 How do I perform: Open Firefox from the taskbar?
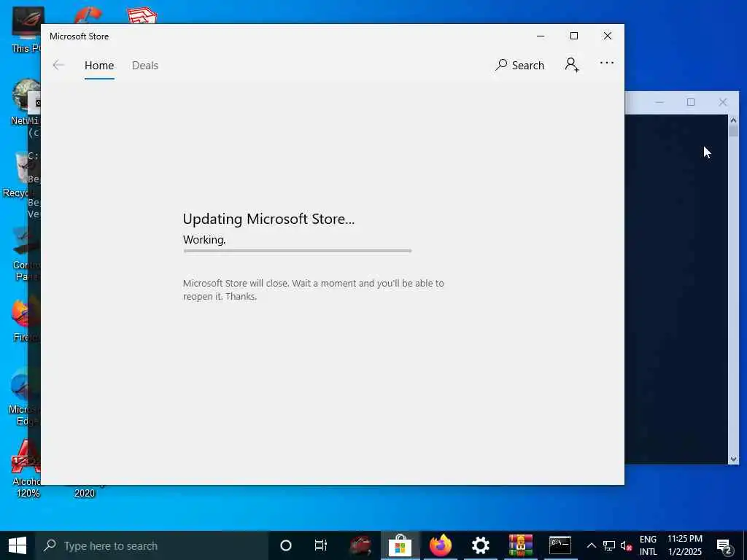click(x=440, y=545)
